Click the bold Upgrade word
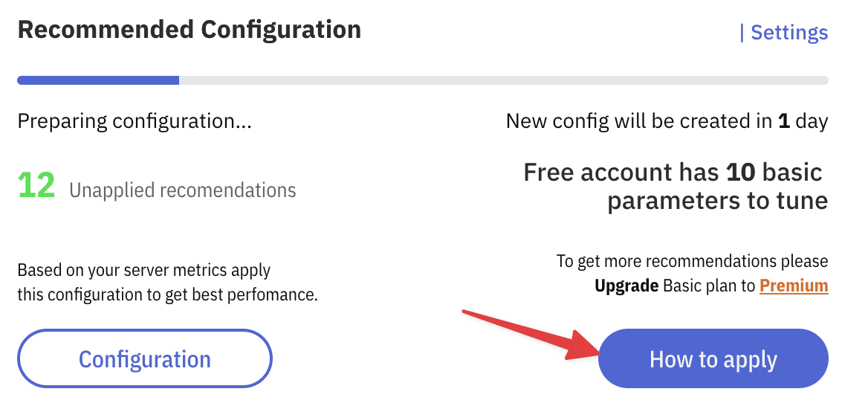Screen dimensions: 868x409 (626, 286)
